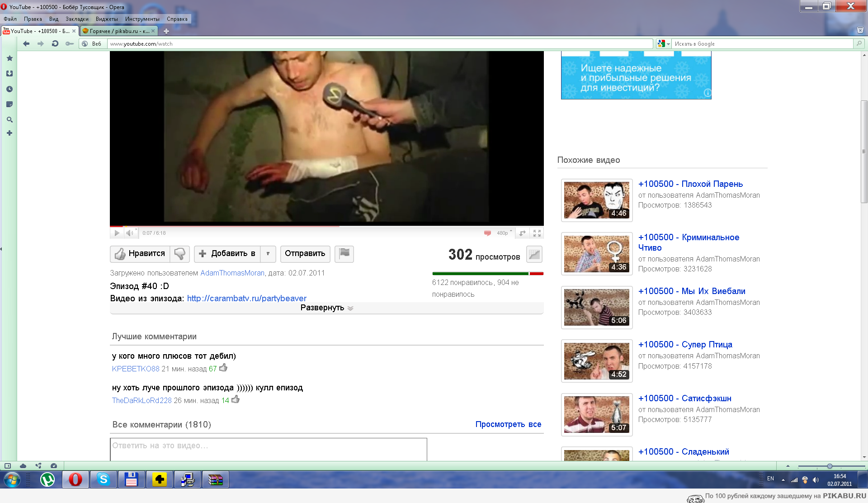Open the Bookmarks star panel in sidebar
Image resolution: width=868 pixels, height=503 pixels.
(x=9, y=58)
